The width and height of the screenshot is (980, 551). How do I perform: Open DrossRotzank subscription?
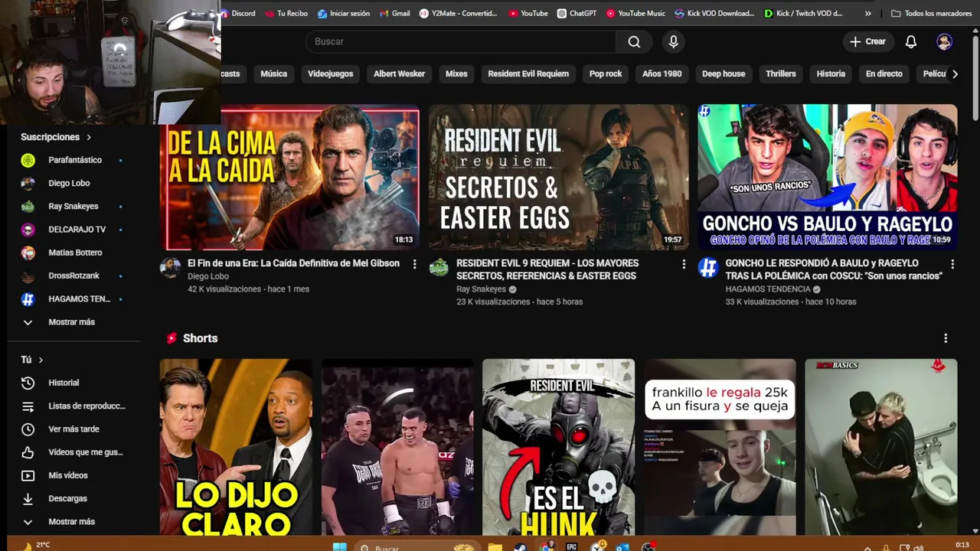[x=73, y=275]
